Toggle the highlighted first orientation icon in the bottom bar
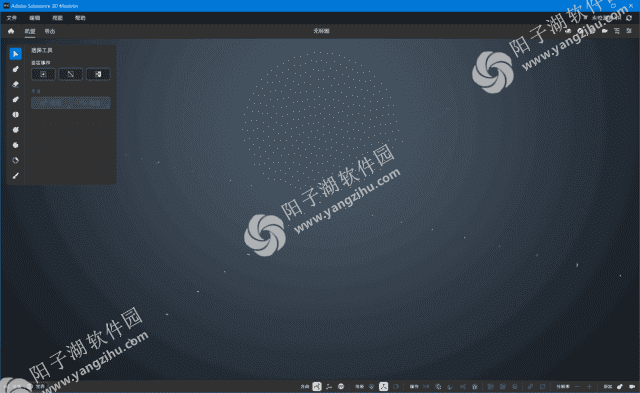 pyautogui.click(x=317, y=386)
